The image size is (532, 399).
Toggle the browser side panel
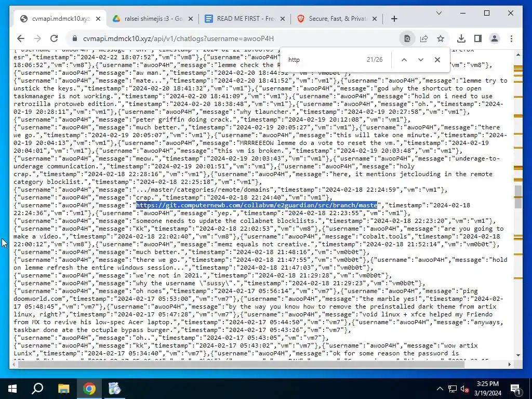tap(478, 38)
